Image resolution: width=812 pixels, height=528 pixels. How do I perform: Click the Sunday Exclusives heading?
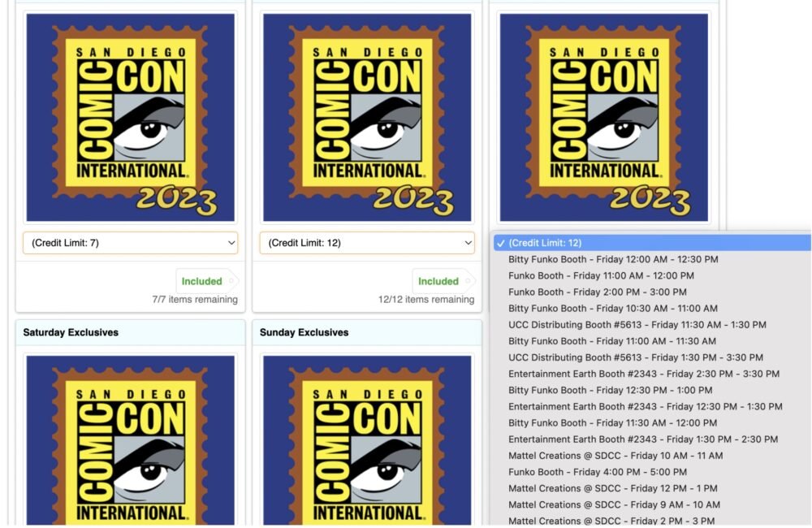(304, 332)
